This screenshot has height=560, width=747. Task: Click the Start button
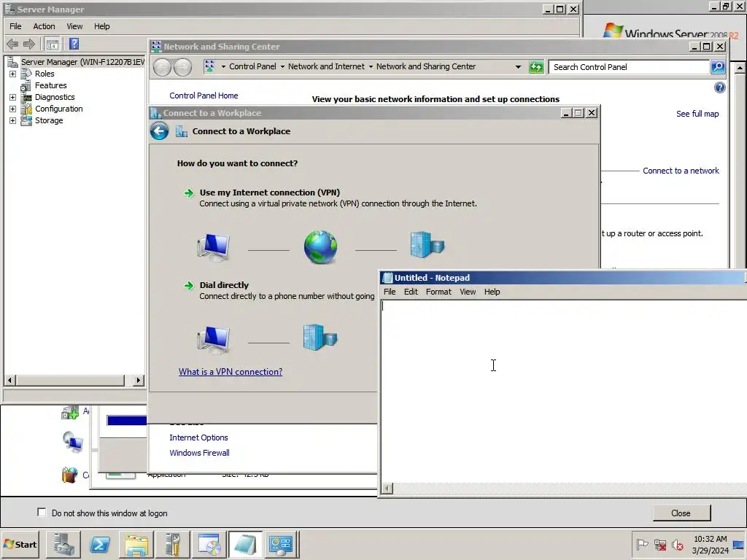pyautogui.click(x=20, y=544)
